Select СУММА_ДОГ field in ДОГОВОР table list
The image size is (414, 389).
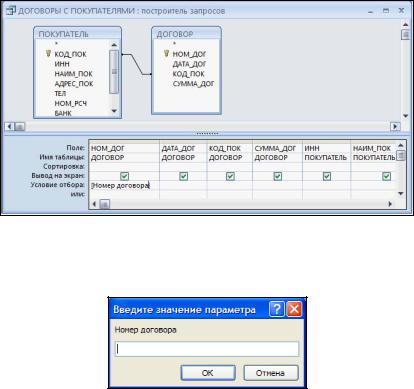(x=193, y=84)
